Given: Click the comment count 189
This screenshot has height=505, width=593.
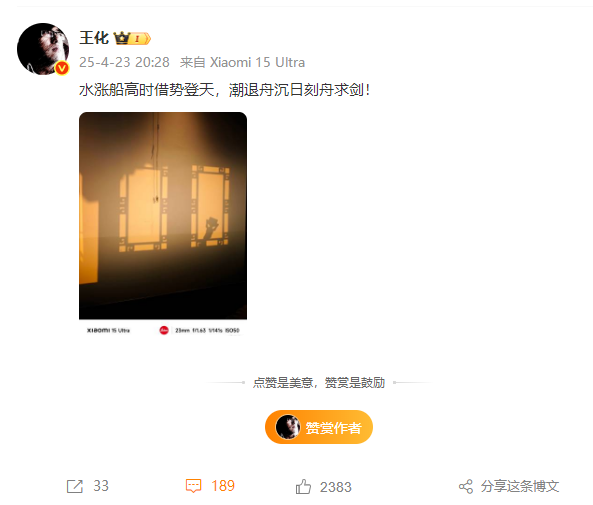Looking at the screenshot, I should point(223,486).
